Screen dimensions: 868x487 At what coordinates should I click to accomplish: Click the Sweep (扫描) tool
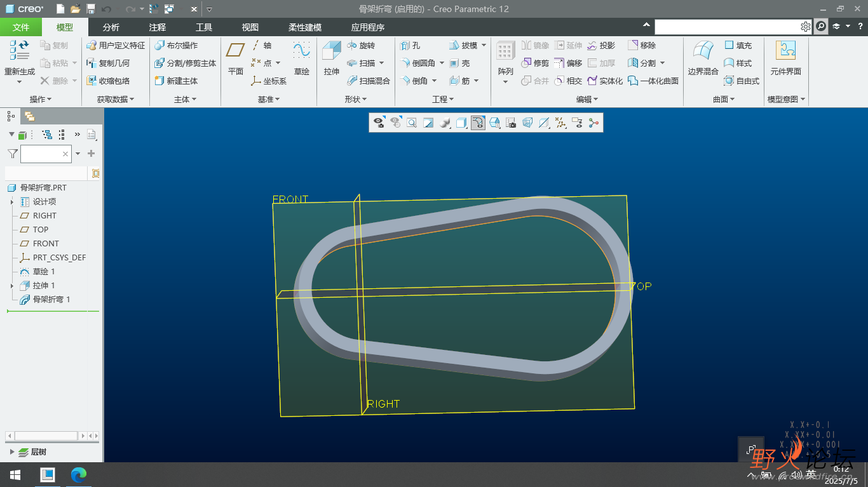pos(361,63)
